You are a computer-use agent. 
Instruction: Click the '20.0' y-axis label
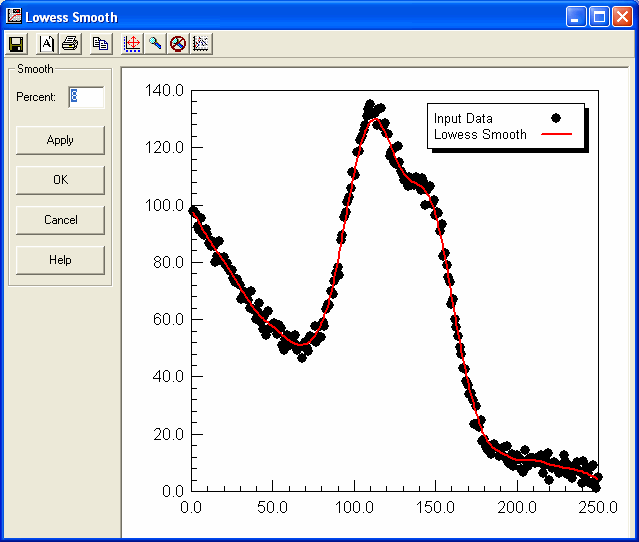(168, 434)
